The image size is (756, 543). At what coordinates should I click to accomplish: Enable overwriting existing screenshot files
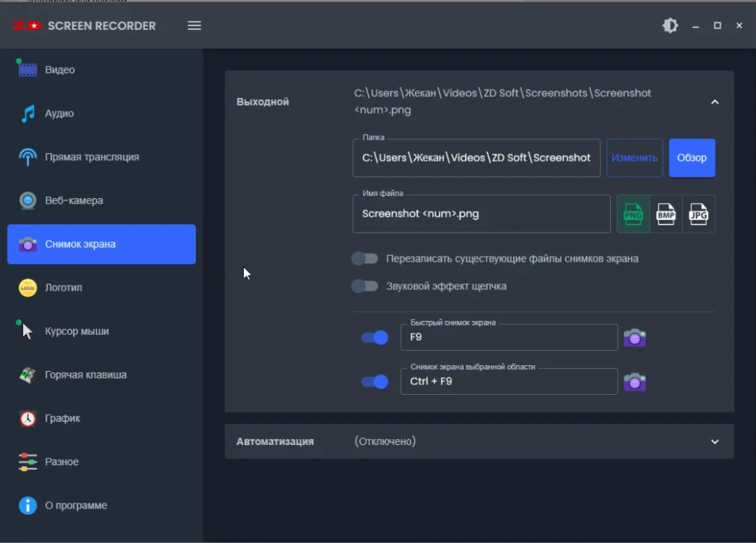click(365, 257)
